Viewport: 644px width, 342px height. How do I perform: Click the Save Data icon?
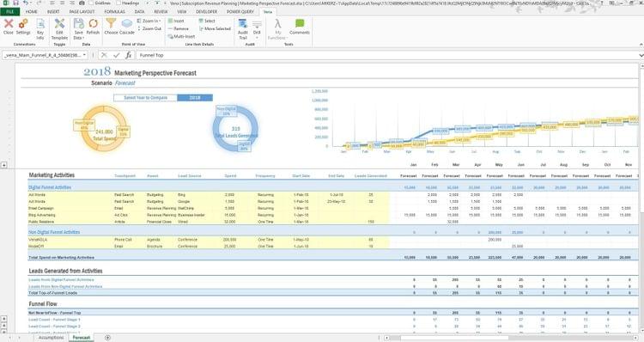[78, 24]
